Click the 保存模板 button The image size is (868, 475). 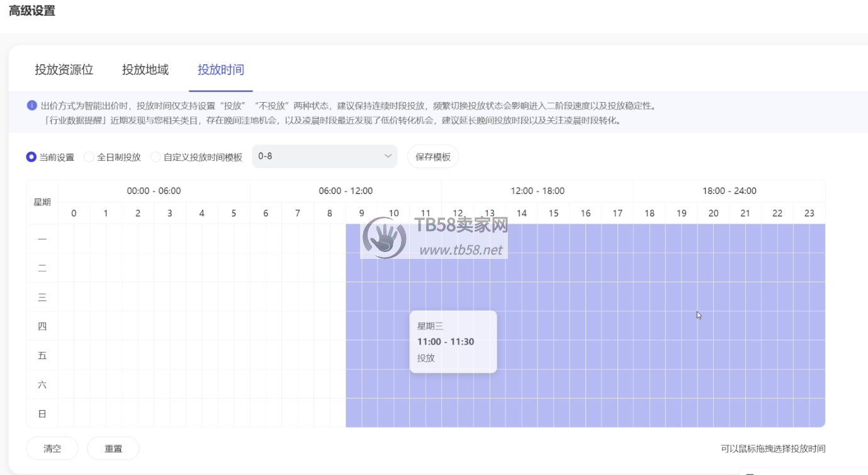[432, 157]
